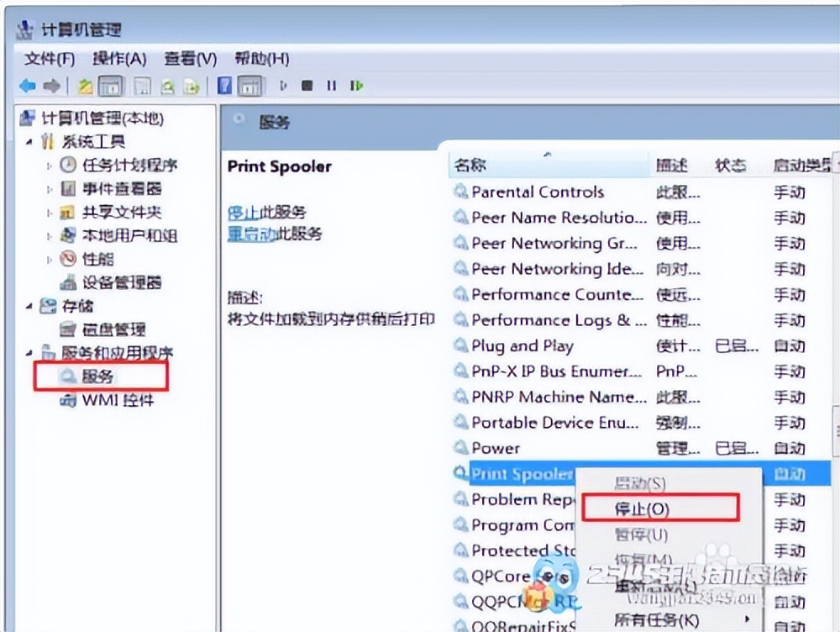The height and width of the screenshot is (632, 840).
Task: Expand the 本地用户和组 node
Action: (x=49, y=236)
